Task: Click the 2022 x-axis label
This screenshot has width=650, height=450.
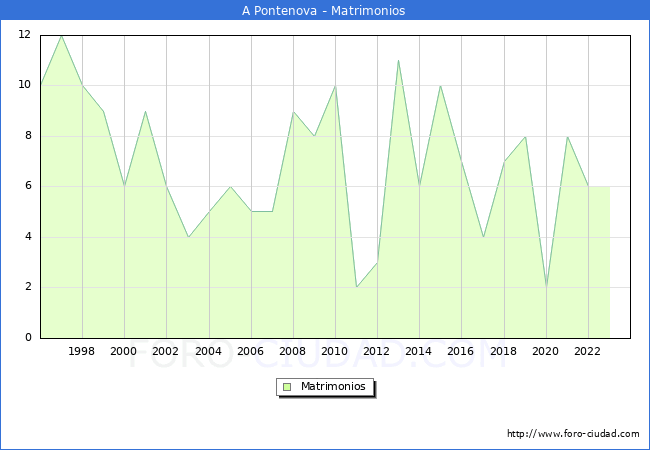Action: (588, 352)
